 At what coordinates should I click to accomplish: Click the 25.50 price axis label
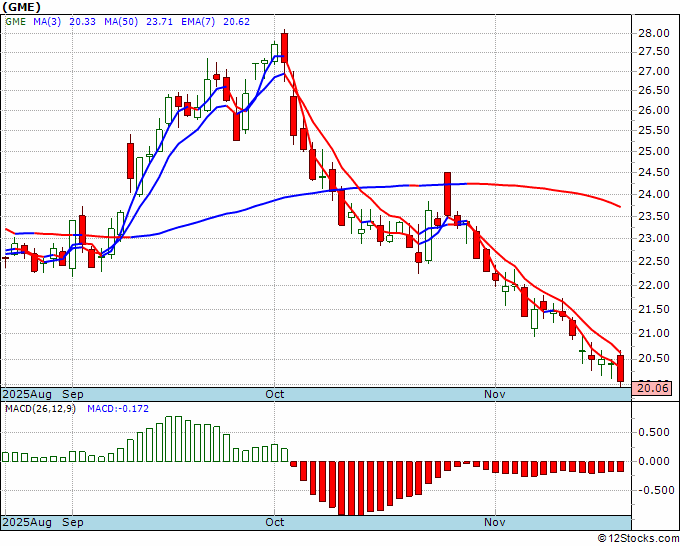[x=654, y=131]
